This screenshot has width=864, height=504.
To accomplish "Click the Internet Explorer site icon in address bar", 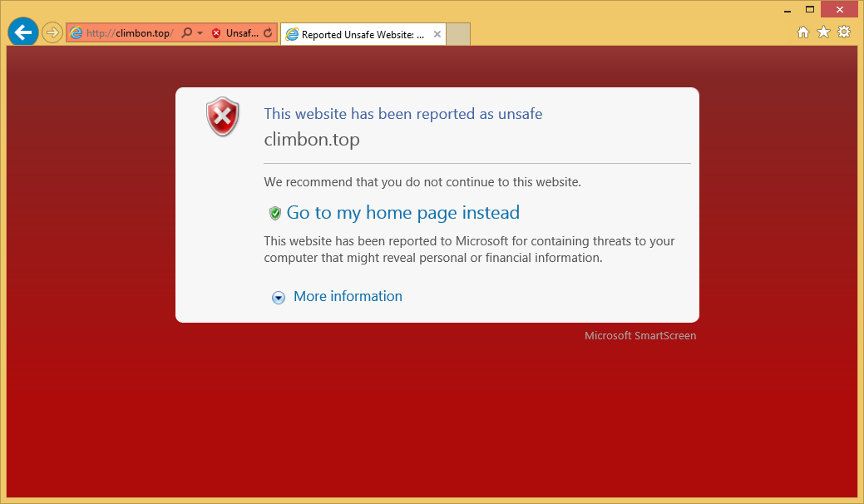I will tap(77, 33).
